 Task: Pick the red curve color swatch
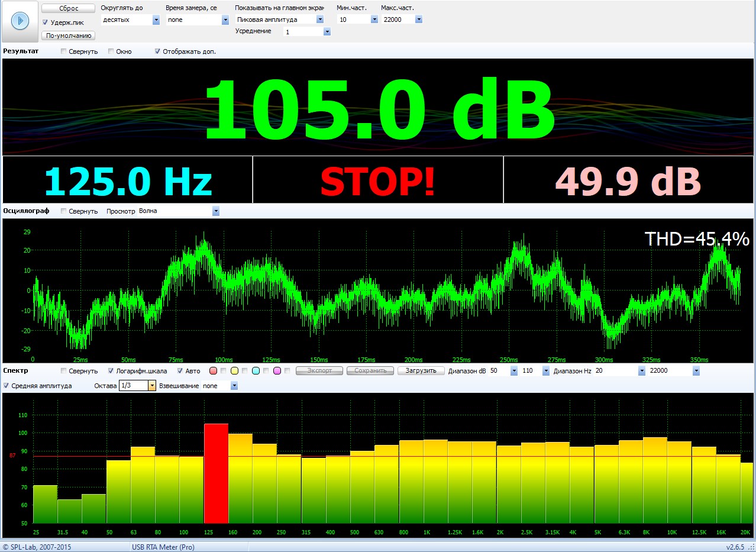214,371
